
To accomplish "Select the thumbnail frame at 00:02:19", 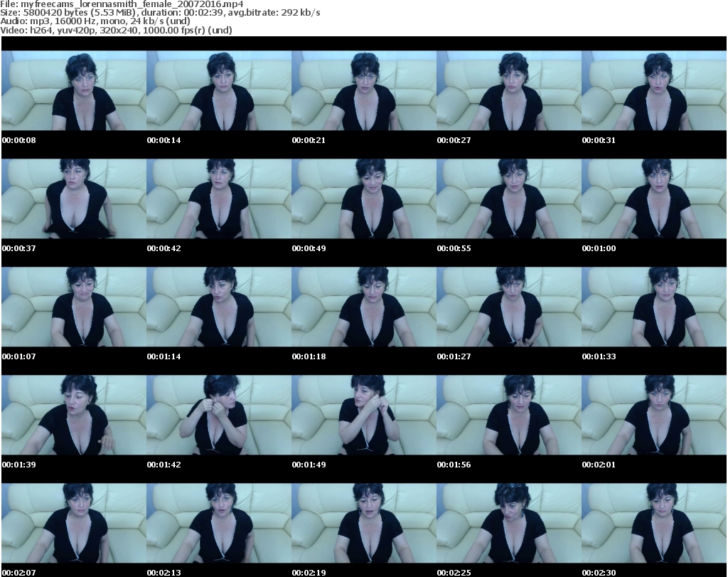I will click(x=364, y=524).
